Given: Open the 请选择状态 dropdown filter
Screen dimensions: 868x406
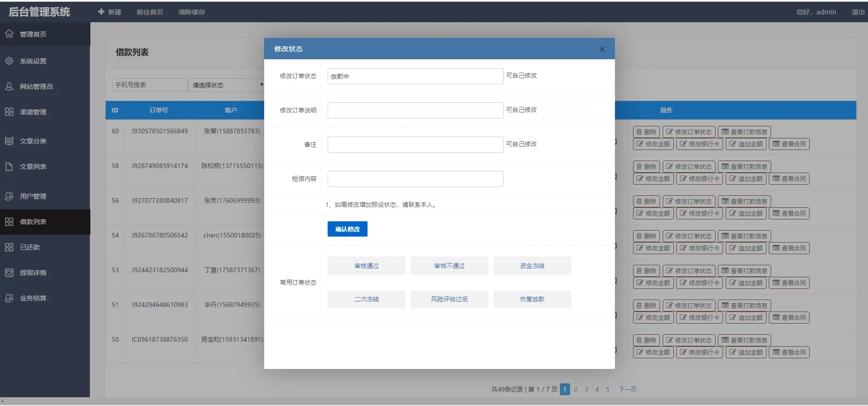Looking at the screenshot, I should click(227, 85).
